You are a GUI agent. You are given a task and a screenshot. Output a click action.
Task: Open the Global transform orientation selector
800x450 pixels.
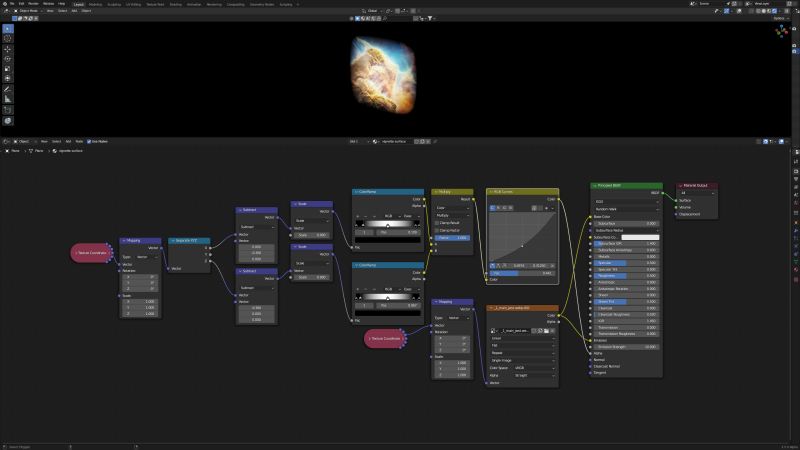coord(373,11)
